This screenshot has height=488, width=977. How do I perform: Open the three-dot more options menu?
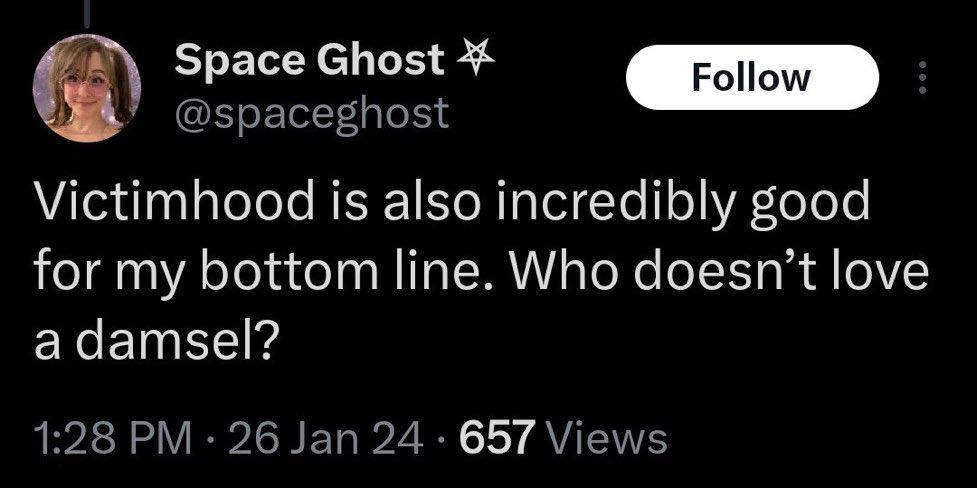coord(922,76)
